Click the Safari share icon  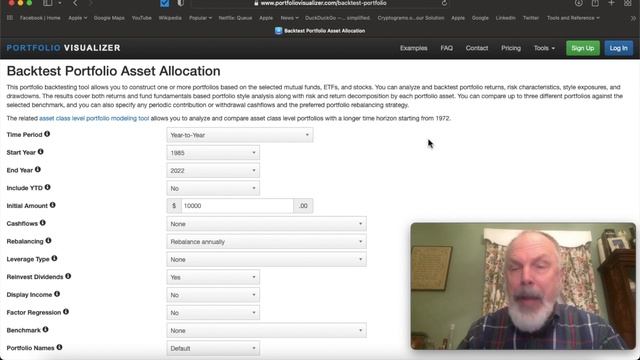[x=595, y=3]
